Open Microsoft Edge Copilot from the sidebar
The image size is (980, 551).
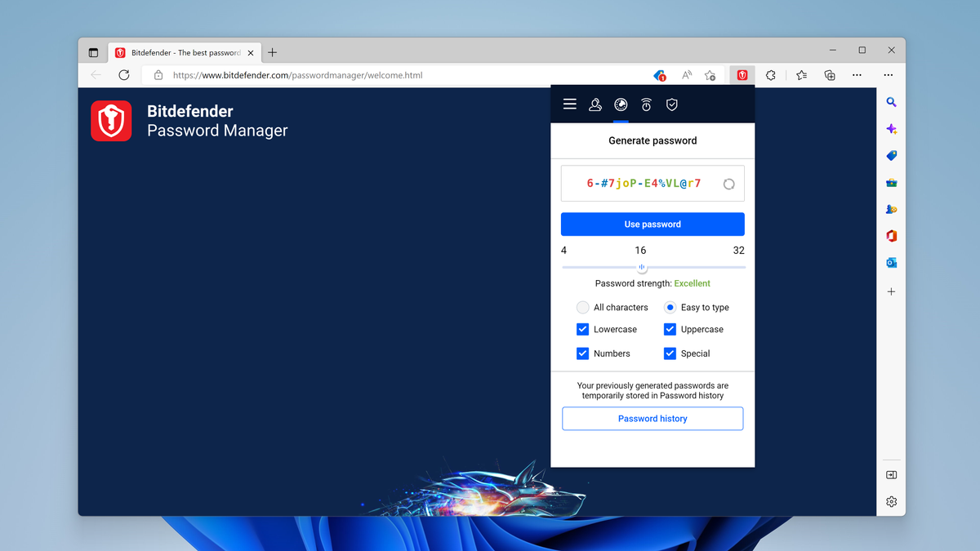click(x=891, y=128)
